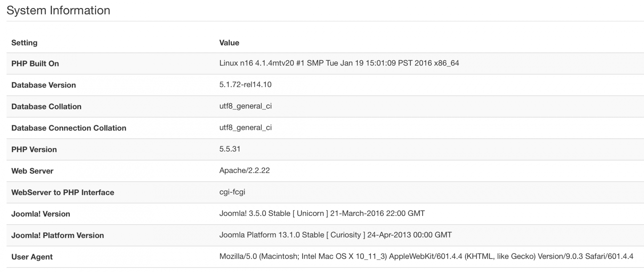Click the 5.5.31 PHP version value

tap(230, 149)
